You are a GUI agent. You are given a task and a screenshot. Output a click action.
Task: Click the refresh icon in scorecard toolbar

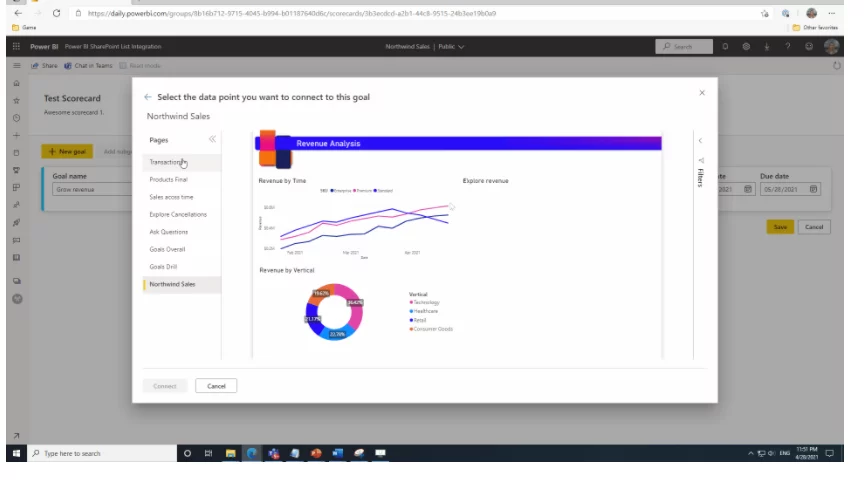tap(837, 66)
